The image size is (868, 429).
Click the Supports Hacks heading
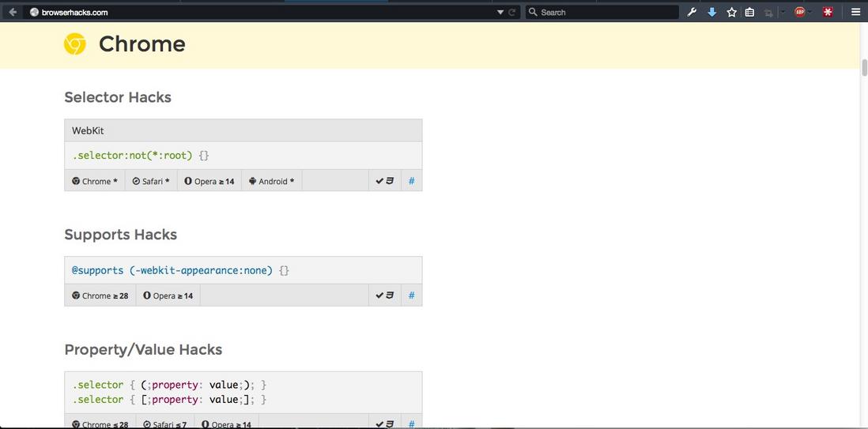[121, 235]
